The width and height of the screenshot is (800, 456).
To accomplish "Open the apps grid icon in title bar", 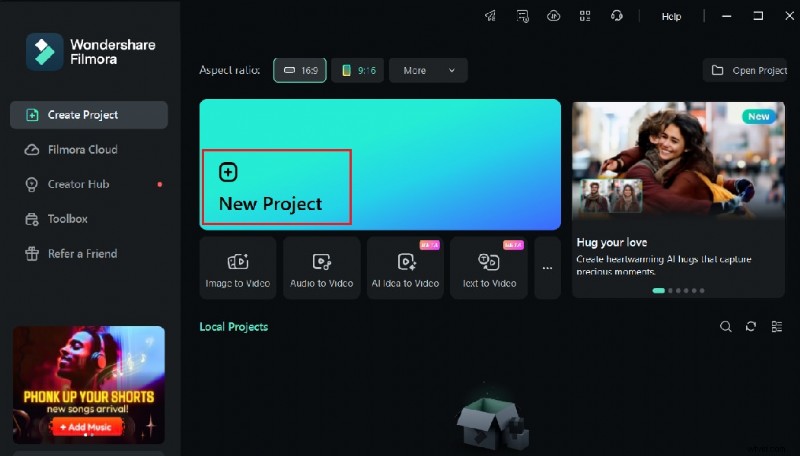I will pos(585,16).
